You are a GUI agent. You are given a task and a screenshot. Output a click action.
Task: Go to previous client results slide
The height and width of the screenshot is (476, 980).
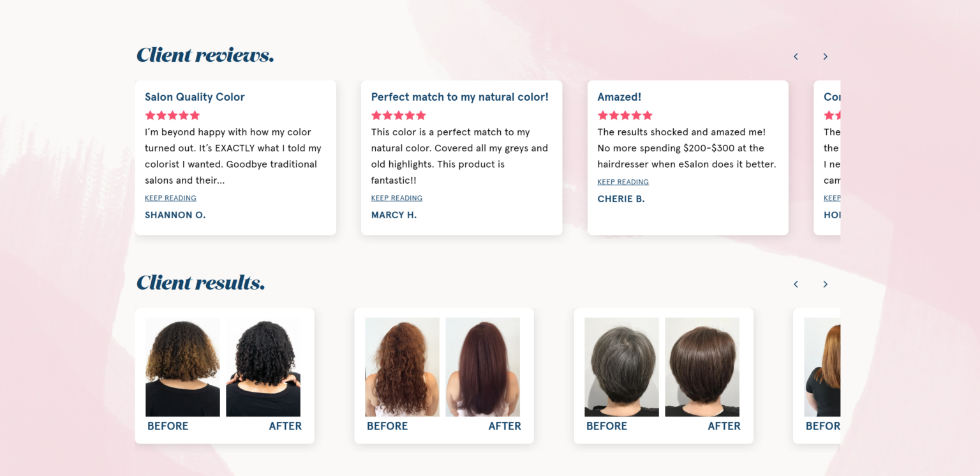click(x=796, y=285)
